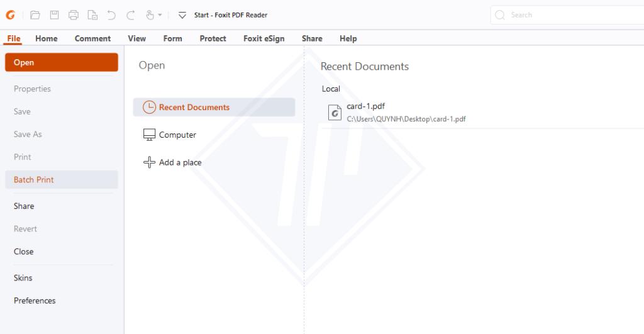Viewport: 644px width, 334px height.
Task: Choose Batch Print in the File menu
Action: [x=34, y=180]
